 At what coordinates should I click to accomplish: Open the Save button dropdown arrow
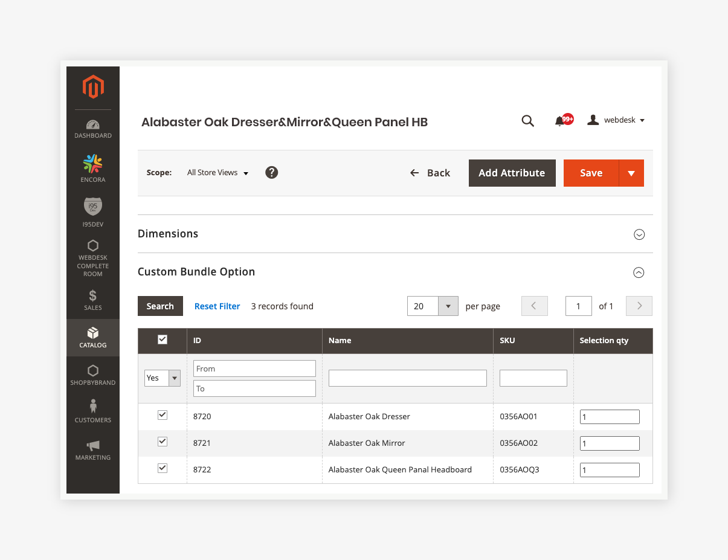pos(631,173)
